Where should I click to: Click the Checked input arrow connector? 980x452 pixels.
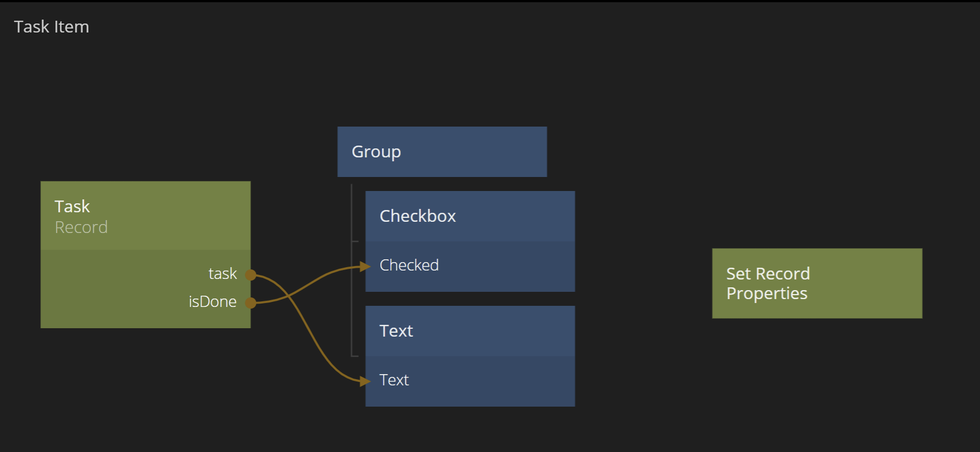366,267
